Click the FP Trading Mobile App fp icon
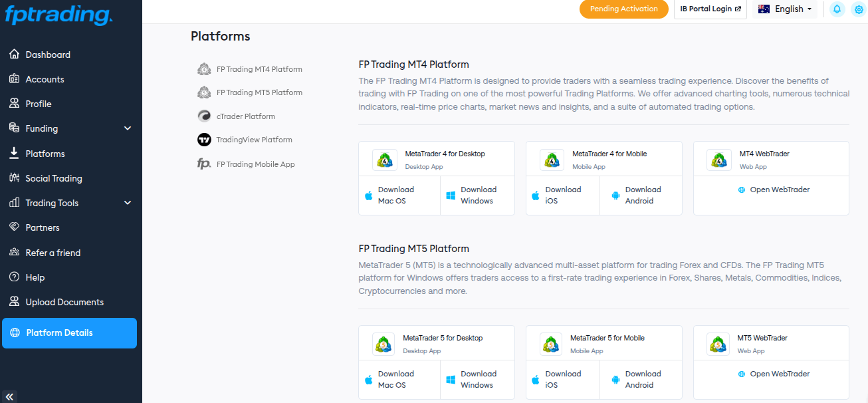Image resolution: width=868 pixels, height=403 pixels. [x=204, y=164]
